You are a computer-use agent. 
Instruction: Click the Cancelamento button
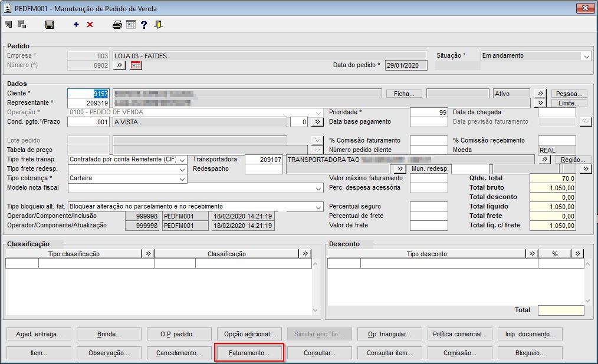[x=179, y=353]
